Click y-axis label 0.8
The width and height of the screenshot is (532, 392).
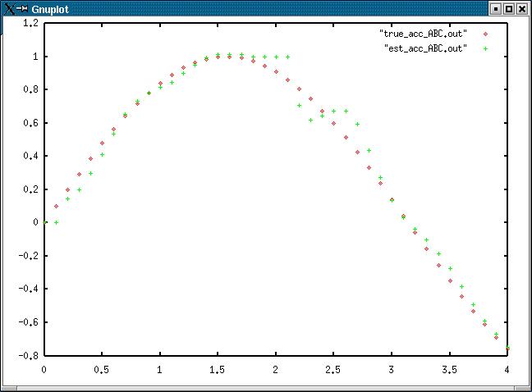coord(30,89)
